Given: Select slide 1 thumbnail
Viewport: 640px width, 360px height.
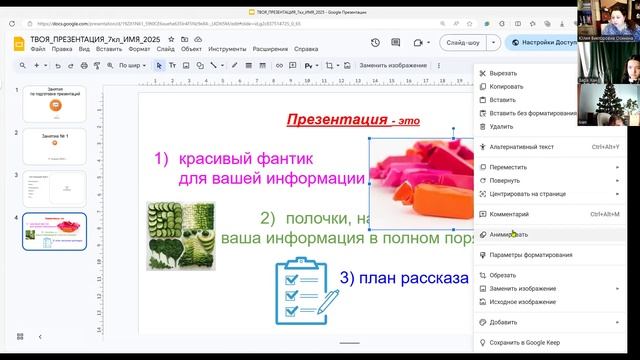Looking at the screenshot, I should tap(55, 104).
